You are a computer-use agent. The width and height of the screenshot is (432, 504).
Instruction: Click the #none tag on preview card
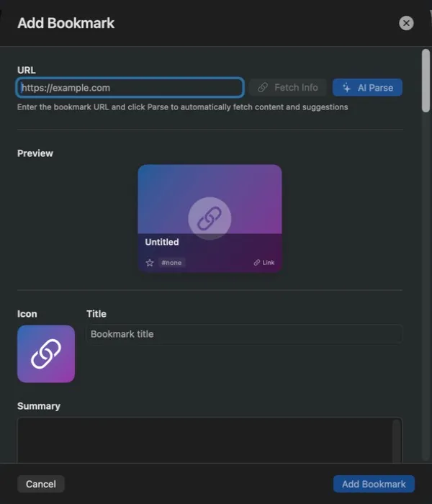coord(171,263)
